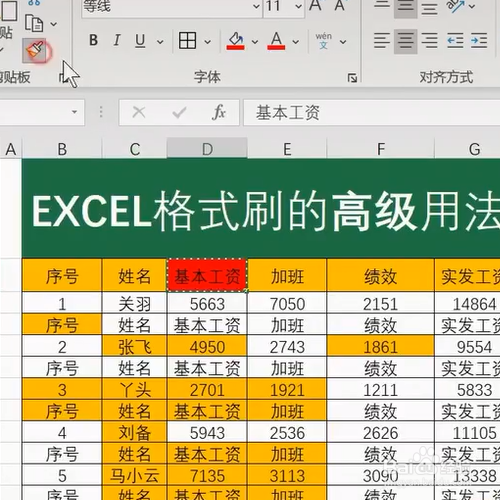Select cell with value 2626
This screenshot has height=500, width=500.
[x=381, y=432]
